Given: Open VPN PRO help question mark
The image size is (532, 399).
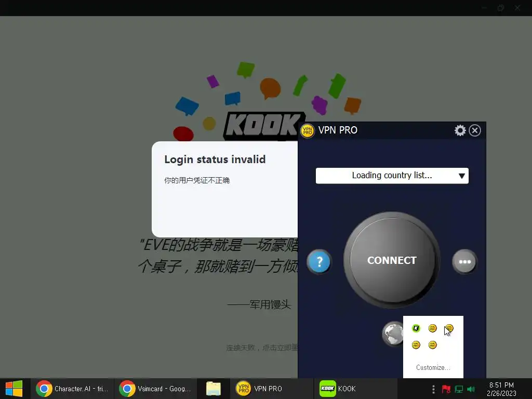Looking at the screenshot, I should click(x=319, y=262).
